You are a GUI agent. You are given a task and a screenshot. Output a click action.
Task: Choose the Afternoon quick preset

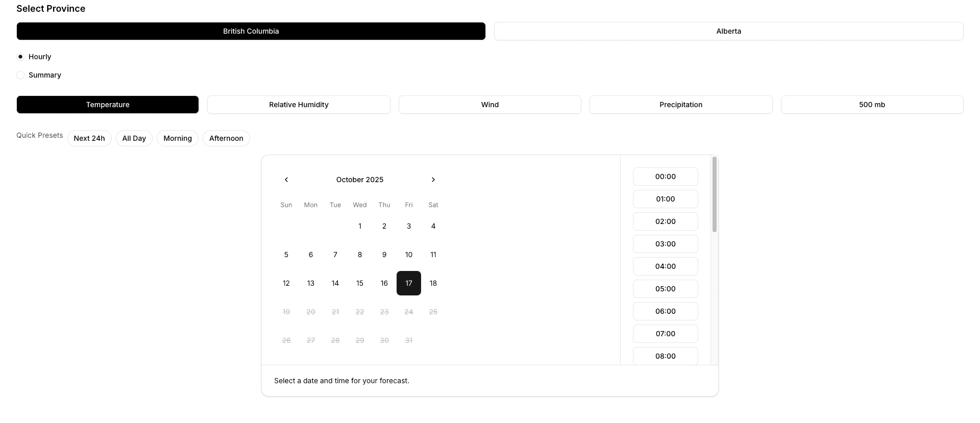pos(226,138)
